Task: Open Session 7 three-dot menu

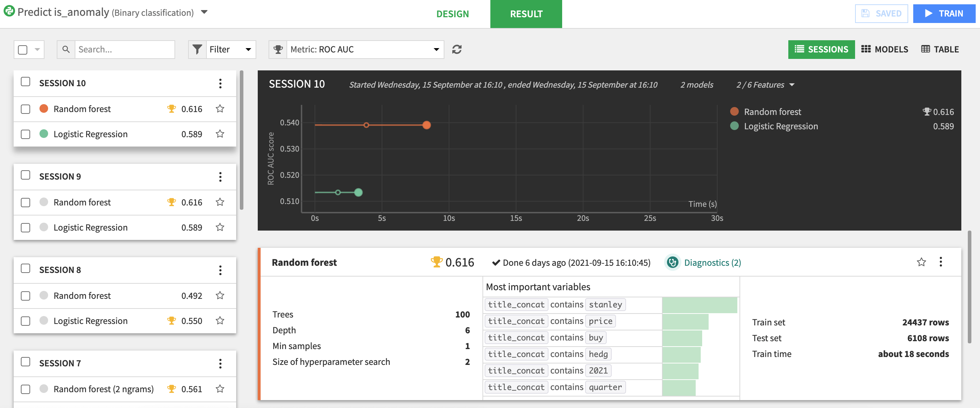Action: pyautogui.click(x=220, y=363)
